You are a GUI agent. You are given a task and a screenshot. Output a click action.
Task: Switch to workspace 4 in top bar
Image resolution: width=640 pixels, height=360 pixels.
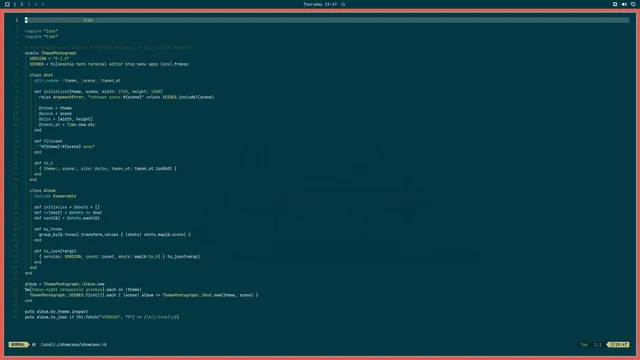[36, 4]
